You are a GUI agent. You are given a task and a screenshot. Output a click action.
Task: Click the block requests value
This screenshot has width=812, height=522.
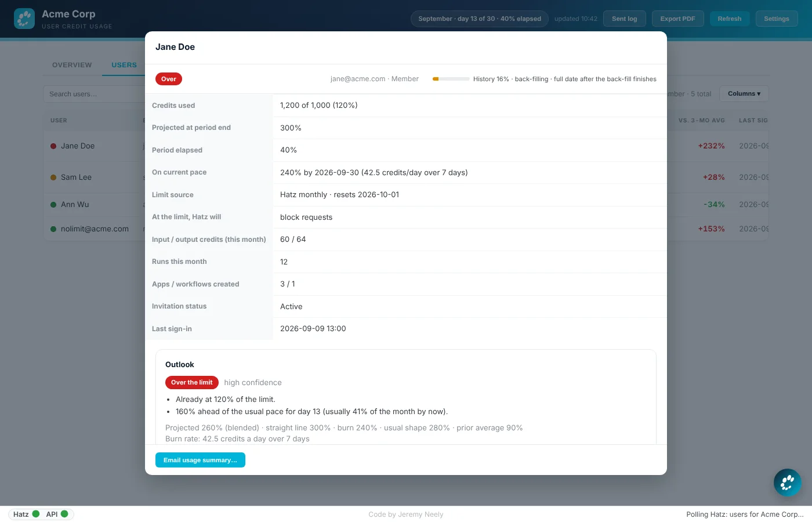click(x=306, y=217)
